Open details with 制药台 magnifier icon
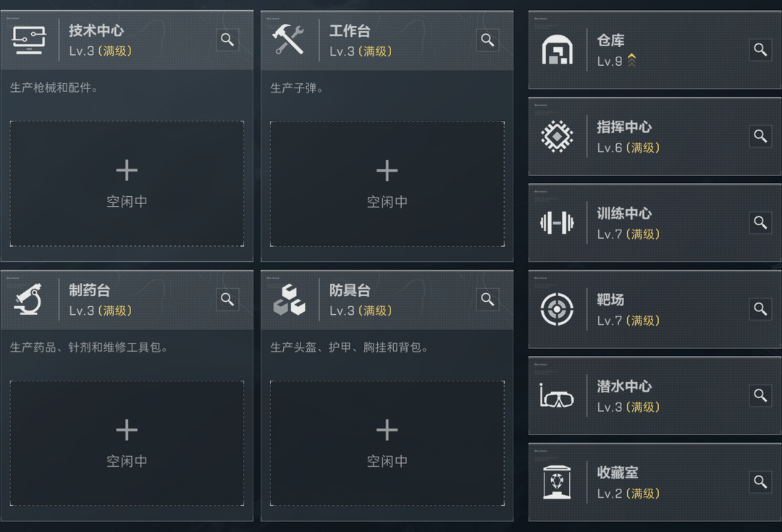782x532 pixels. (227, 299)
